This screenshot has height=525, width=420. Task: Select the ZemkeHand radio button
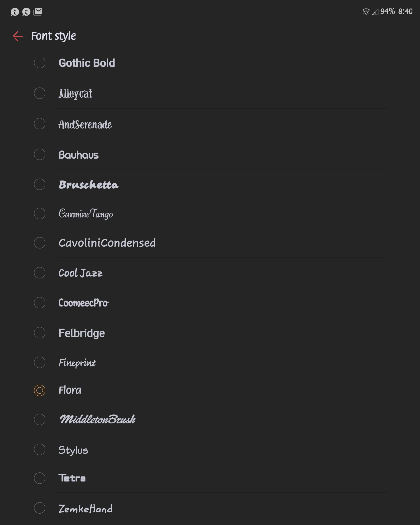click(x=40, y=508)
